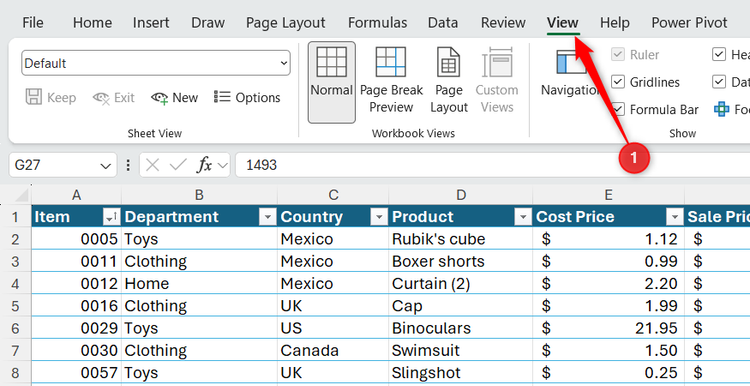The height and width of the screenshot is (386, 750).
Task: Select column E header
Action: coord(608,195)
